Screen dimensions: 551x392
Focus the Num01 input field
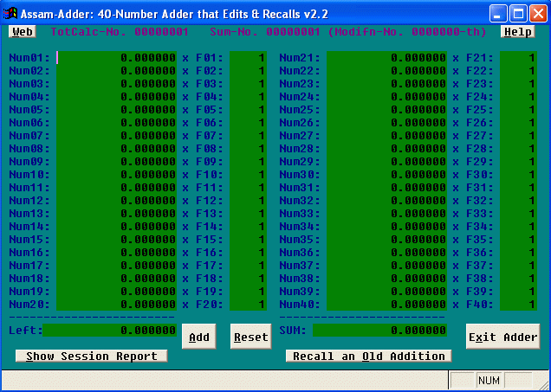tap(116, 58)
